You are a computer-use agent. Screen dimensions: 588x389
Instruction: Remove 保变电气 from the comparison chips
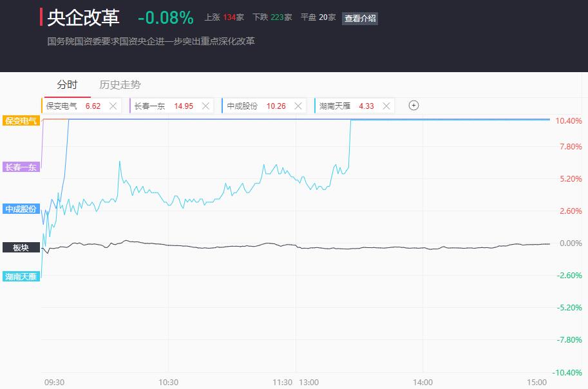pyautogui.click(x=113, y=106)
